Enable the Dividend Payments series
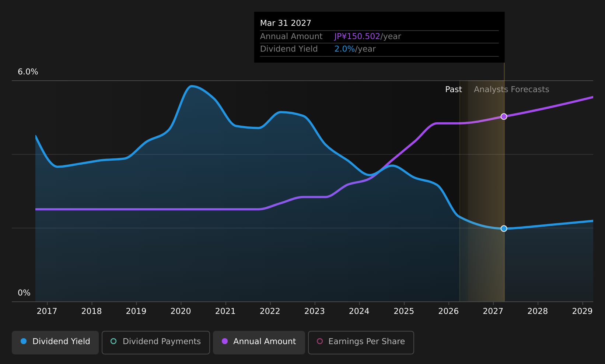 point(156,343)
